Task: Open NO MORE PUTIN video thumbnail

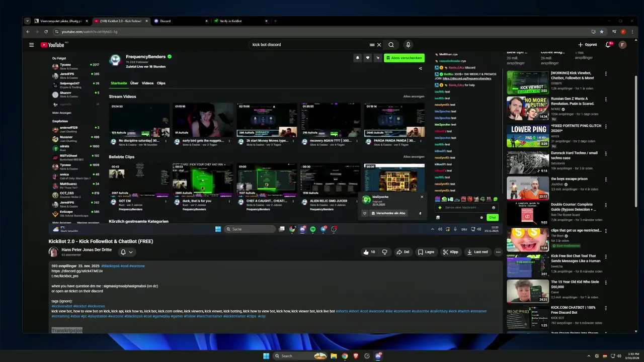Action: click(527, 108)
